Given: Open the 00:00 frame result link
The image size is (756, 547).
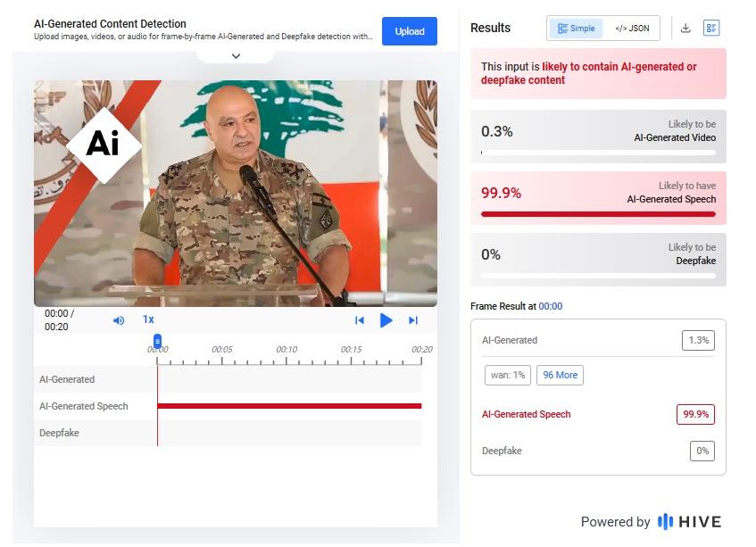Looking at the screenshot, I should point(550,306).
